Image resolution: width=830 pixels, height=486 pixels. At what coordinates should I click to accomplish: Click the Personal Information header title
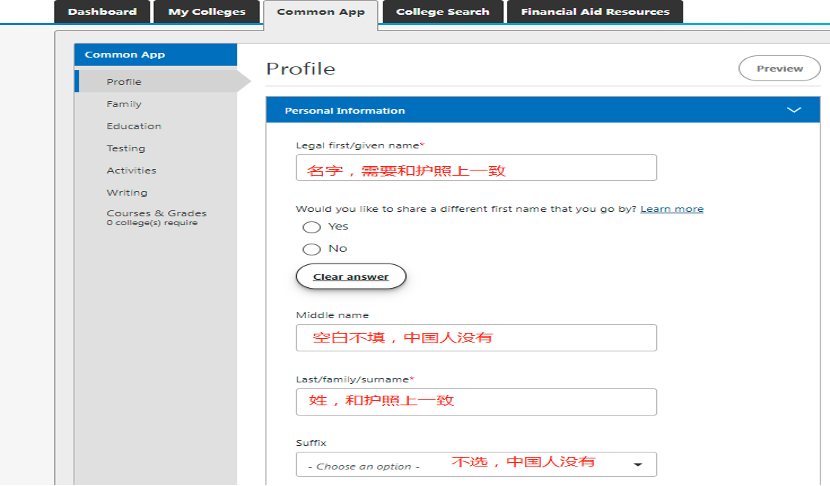345,111
